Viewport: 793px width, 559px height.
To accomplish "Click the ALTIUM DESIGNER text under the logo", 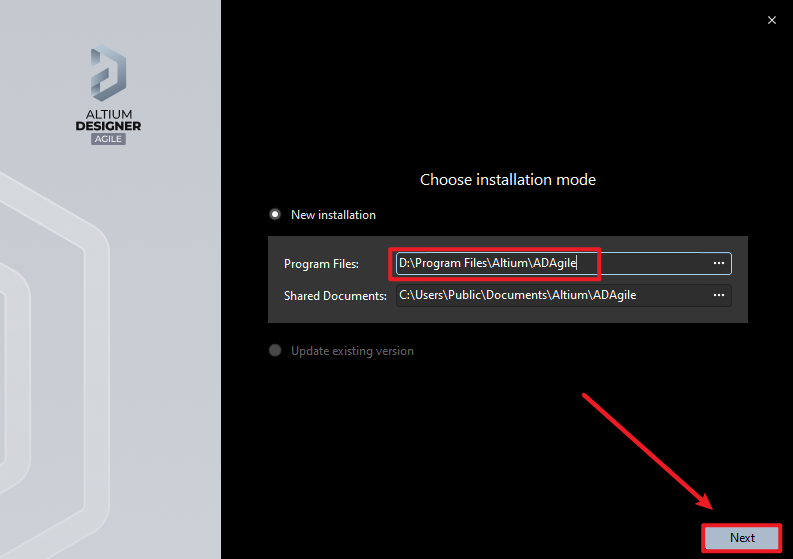I will click(109, 120).
